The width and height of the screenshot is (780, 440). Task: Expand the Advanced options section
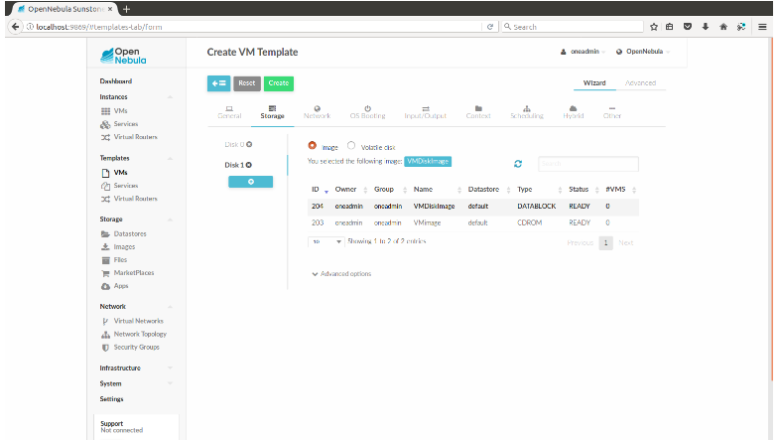[x=341, y=273]
